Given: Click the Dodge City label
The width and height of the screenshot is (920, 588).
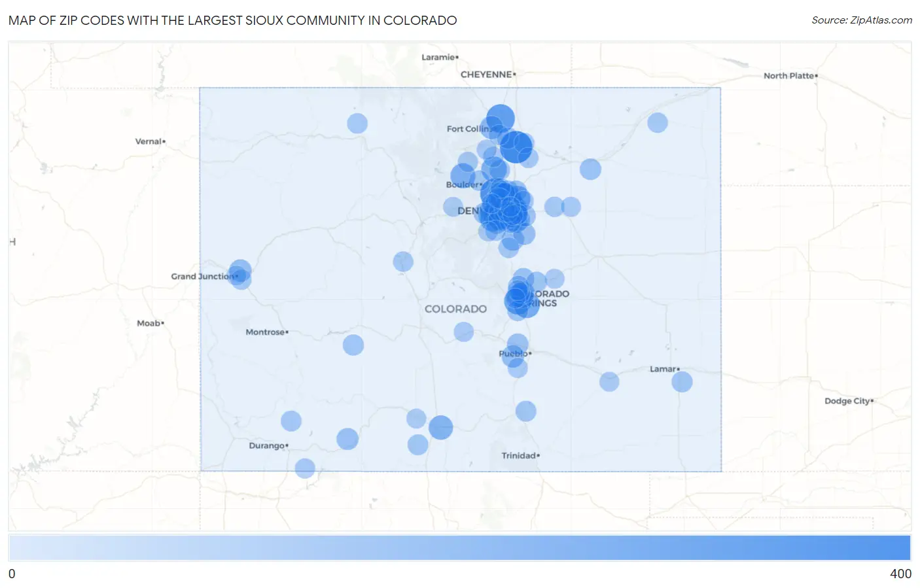Looking at the screenshot, I should pyautogui.click(x=849, y=401).
